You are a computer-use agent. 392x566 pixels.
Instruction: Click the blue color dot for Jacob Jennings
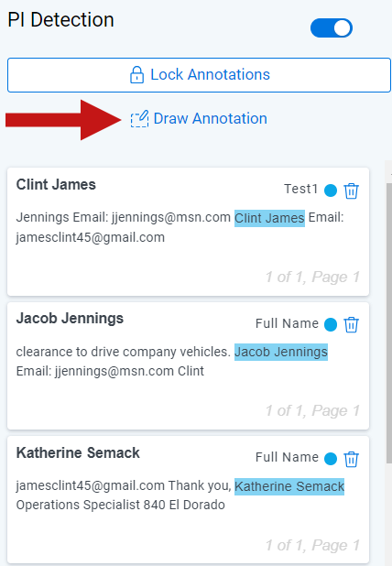[331, 324]
